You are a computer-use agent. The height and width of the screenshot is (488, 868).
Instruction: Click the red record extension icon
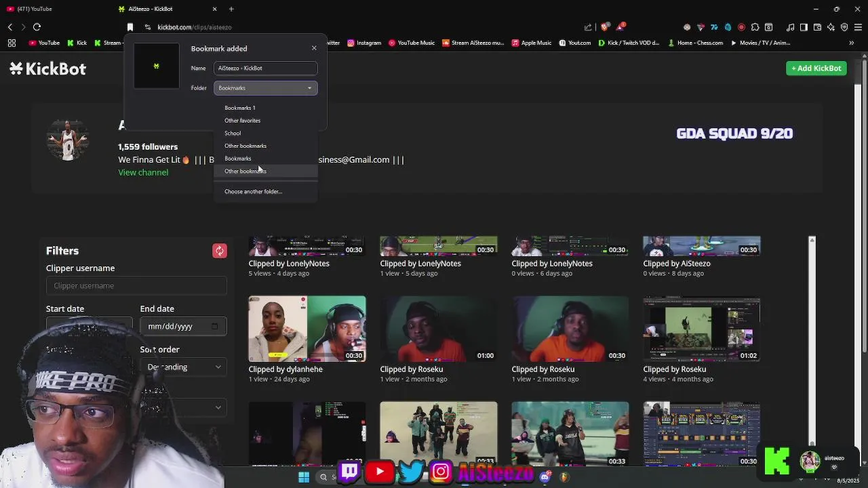tap(741, 27)
